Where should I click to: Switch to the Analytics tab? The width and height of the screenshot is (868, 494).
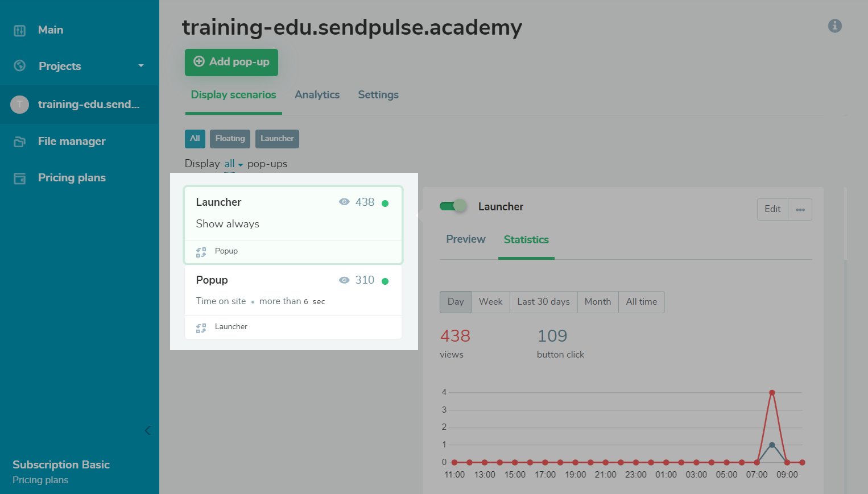pos(317,95)
